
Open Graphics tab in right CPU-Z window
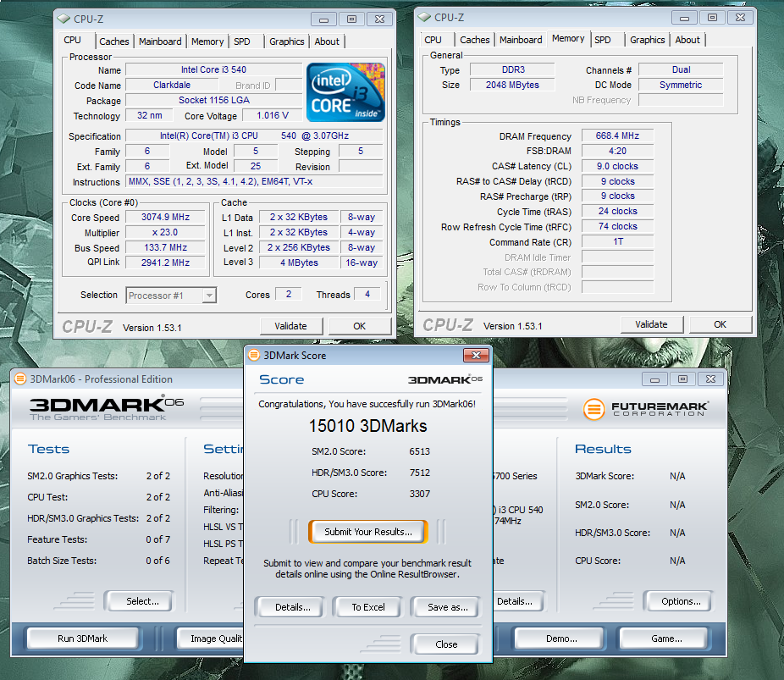(x=647, y=40)
